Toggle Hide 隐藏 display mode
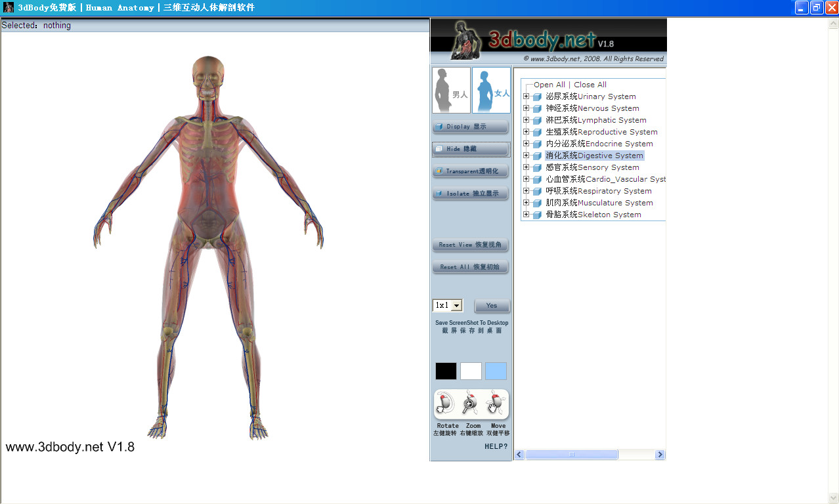 click(470, 149)
